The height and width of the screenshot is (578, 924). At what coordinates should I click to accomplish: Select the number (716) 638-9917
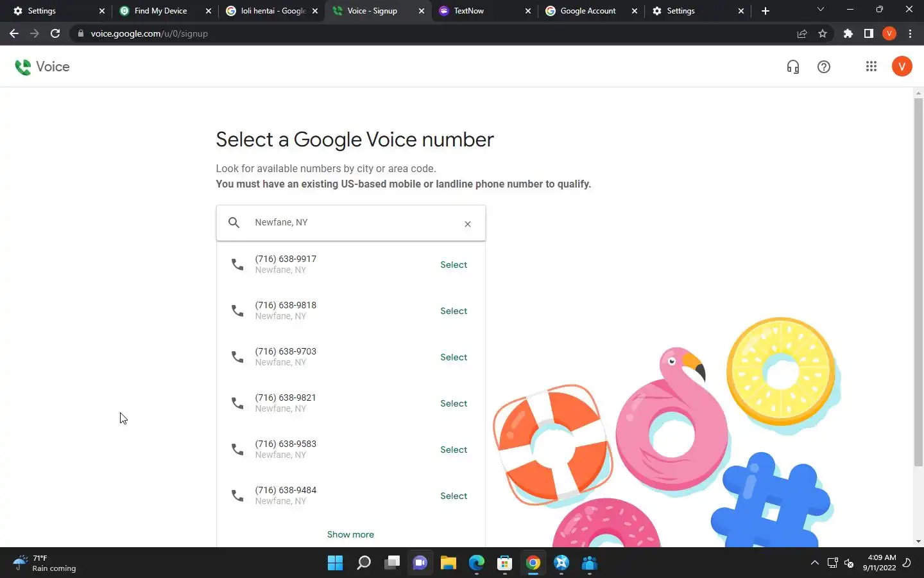[x=454, y=265]
